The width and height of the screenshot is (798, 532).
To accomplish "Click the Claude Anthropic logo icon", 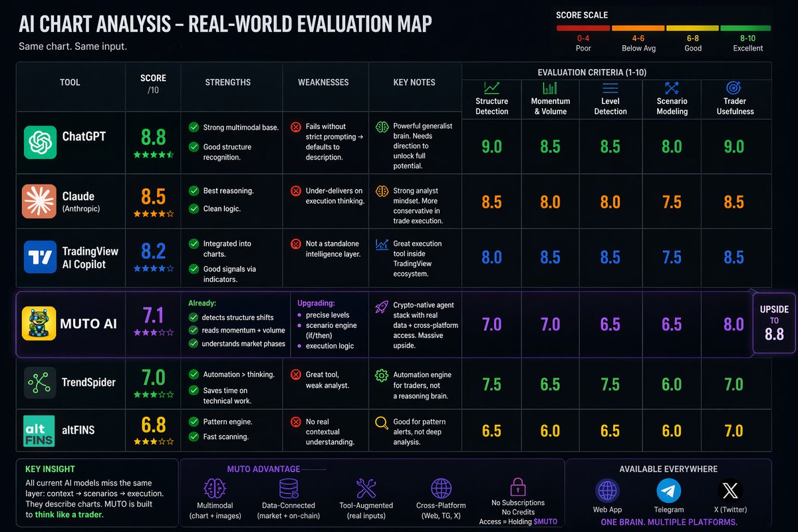I will pyautogui.click(x=40, y=201).
